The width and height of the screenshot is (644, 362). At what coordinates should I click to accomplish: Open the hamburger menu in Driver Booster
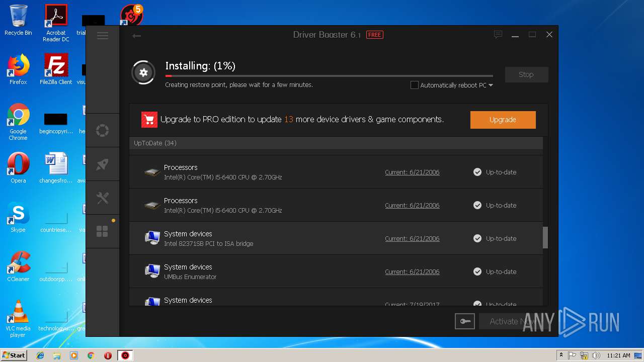103,36
